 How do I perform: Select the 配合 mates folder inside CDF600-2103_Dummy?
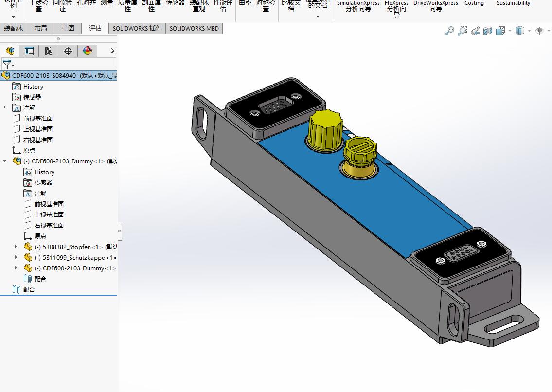tap(35, 279)
